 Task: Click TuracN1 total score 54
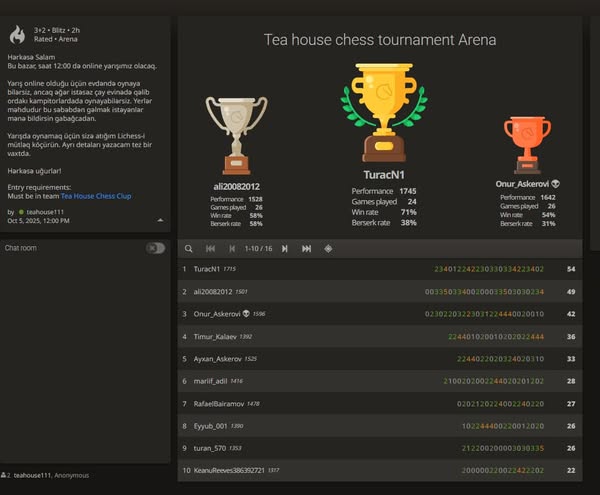pos(571,269)
